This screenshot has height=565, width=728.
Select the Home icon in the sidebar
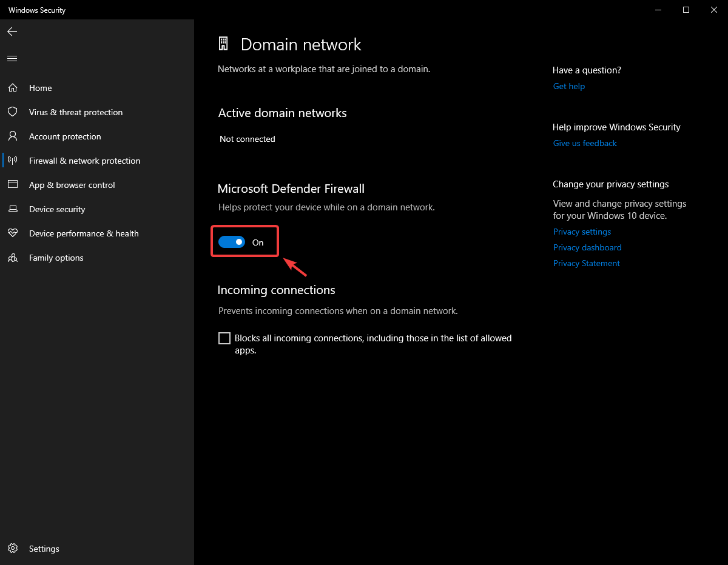tap(13, 87)
